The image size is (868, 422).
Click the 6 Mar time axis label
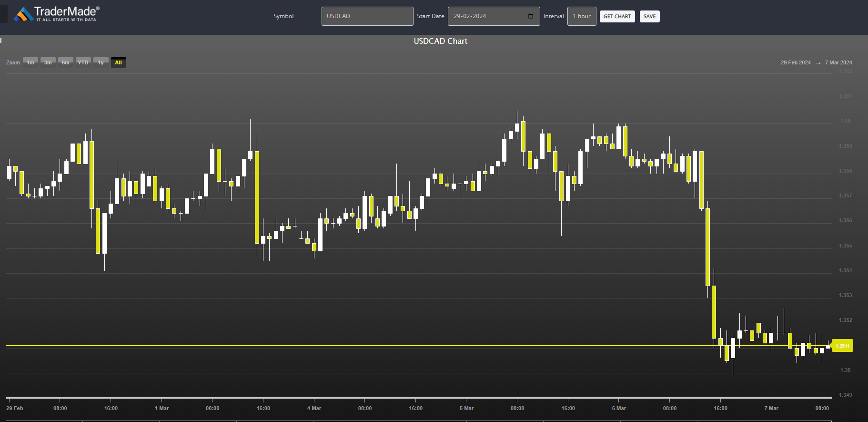click(x=619, y=408)
